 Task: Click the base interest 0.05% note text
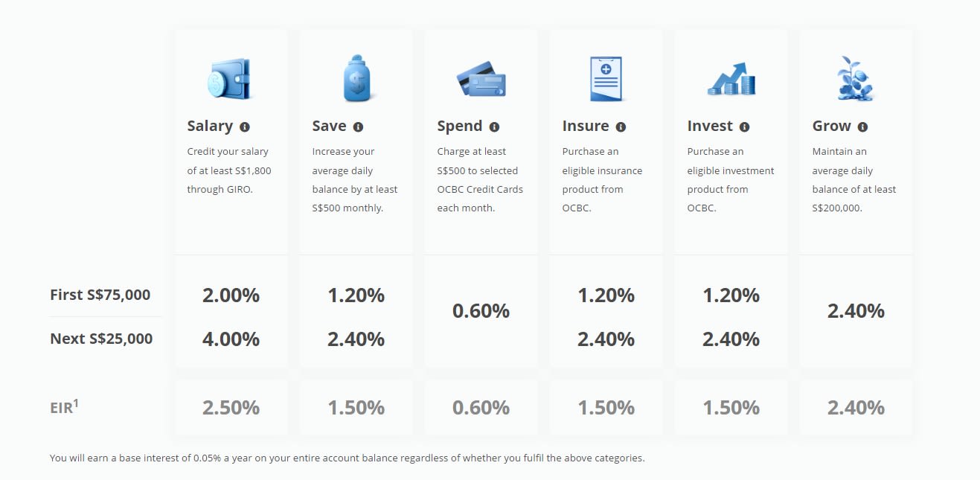click(347, 458)
